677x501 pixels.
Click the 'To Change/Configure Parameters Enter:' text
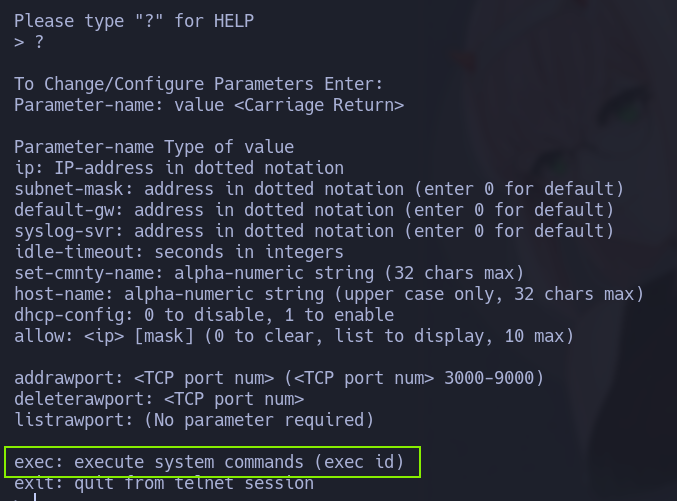[198, 84]
